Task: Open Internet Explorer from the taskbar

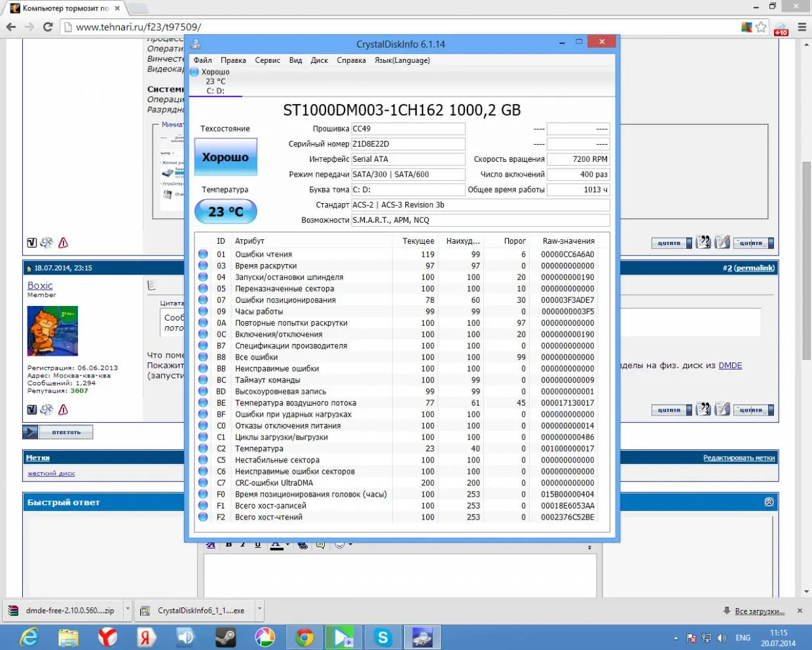Action: click(x=29, y=637)
